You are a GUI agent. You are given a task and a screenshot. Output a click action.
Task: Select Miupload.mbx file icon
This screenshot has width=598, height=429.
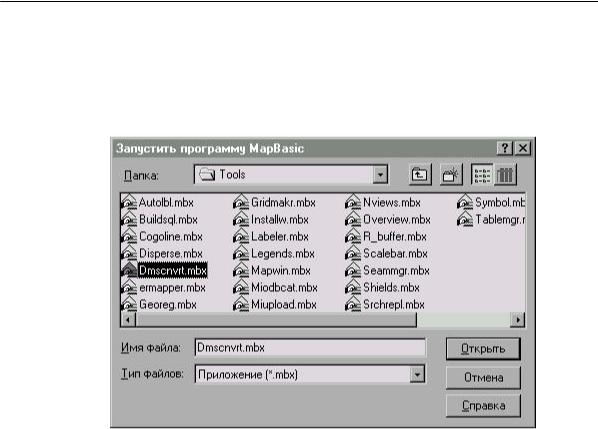pos(241,304)
